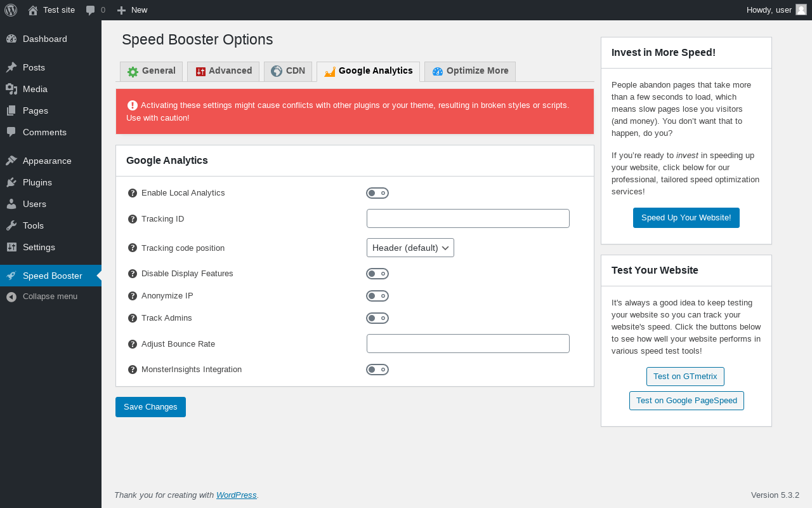Click help icon beside Enable Local Analytics
812x508 pixels.
(133, 193)
